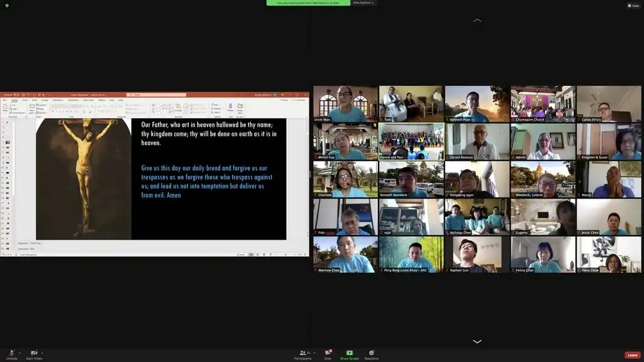Image resolution: width=644 pixels, height=362 pixels.
Task: Select Chomnaom Church video tile
Action: pyautogui.click(x=543, y=104)
